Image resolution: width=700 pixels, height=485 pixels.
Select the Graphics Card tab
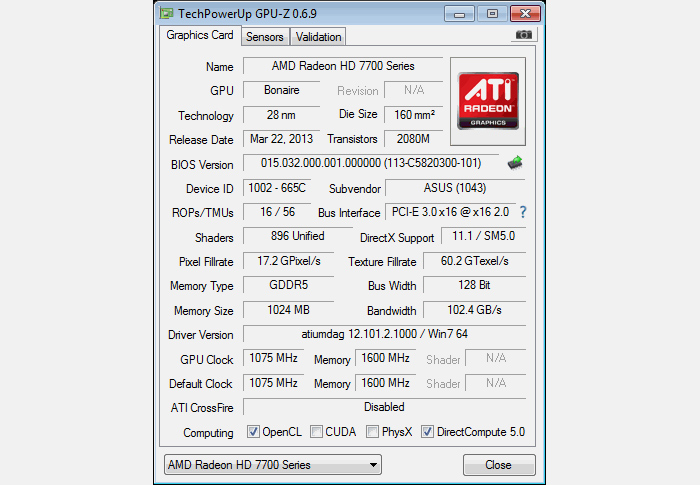200,35
